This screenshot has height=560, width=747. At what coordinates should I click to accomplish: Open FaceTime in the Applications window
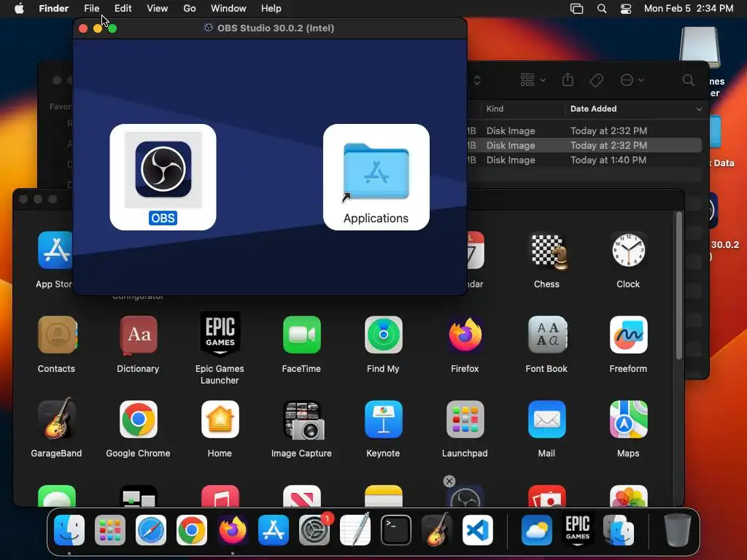301,335
